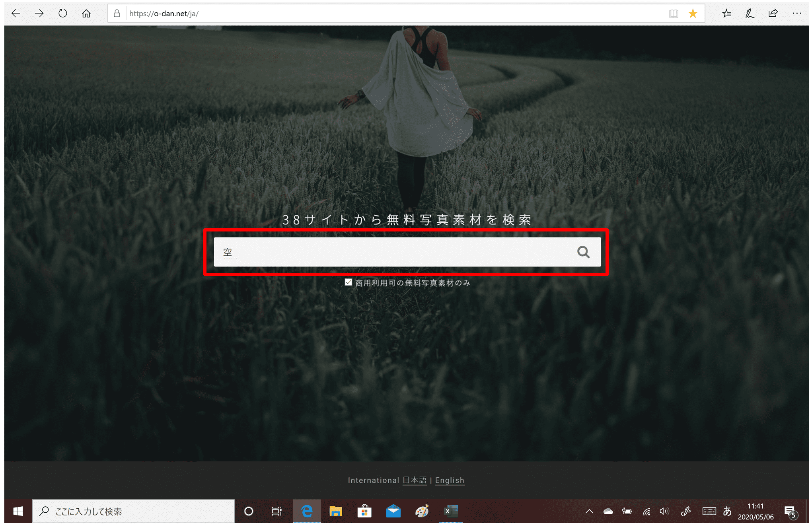This screenshot has height=527, width=812.
Task: Open the volume control
Action: (x=664, y=511)
